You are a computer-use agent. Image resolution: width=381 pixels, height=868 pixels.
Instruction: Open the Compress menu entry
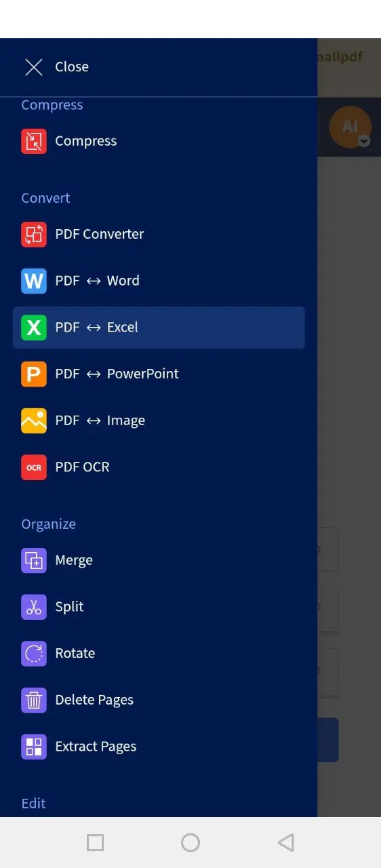pyautogui.click(x=86, y=141)
